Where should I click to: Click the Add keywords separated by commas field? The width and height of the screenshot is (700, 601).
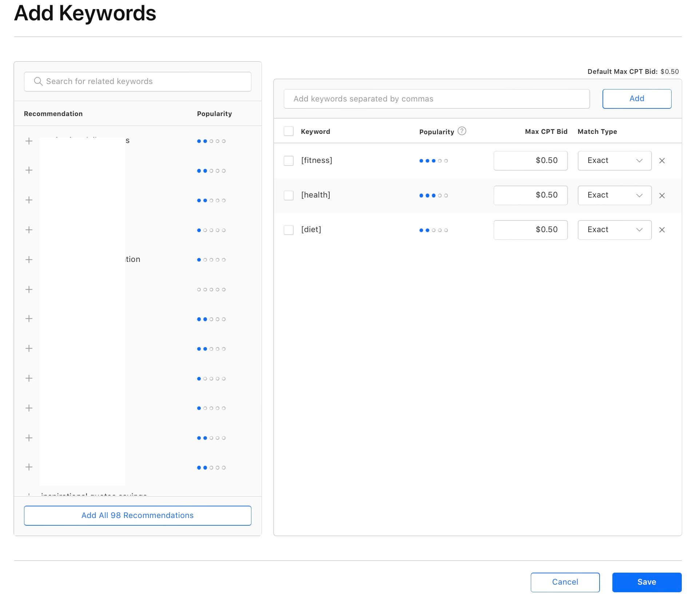coord(436,99)
